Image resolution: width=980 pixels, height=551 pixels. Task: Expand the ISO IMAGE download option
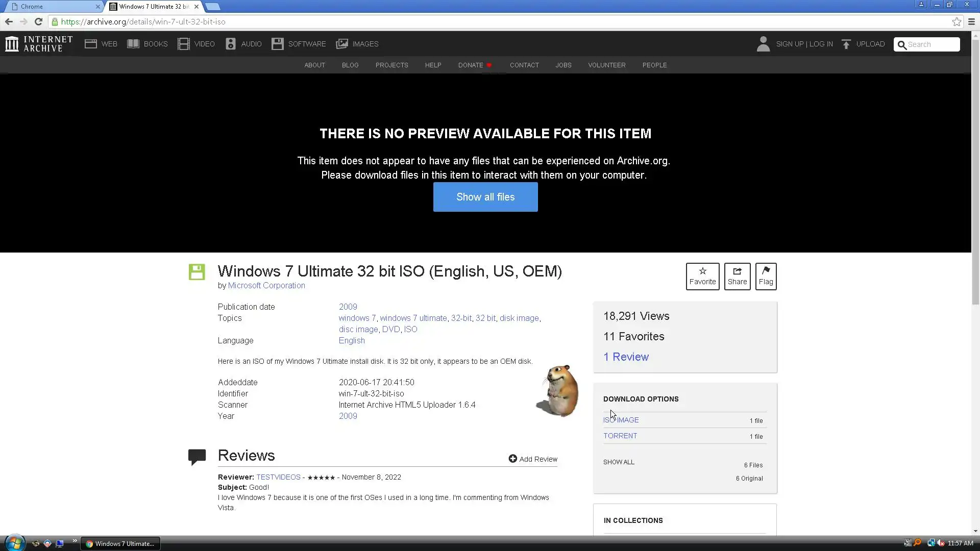coord(621,420)
